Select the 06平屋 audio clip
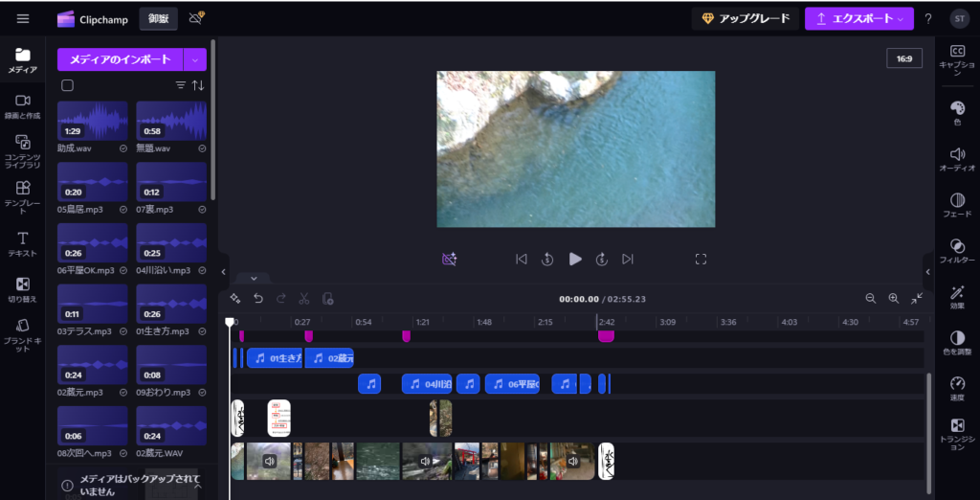 (513, 383)
